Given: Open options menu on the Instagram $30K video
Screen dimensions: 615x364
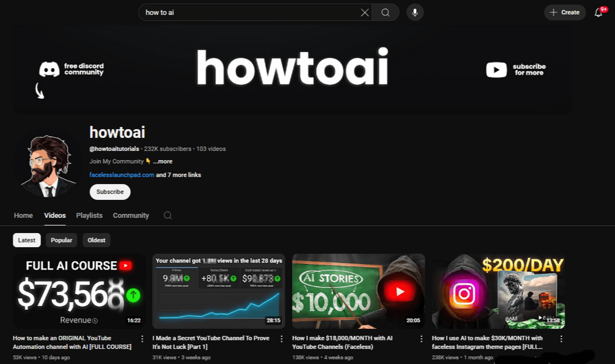Looking at the screenshot, I should click(561, 339).
